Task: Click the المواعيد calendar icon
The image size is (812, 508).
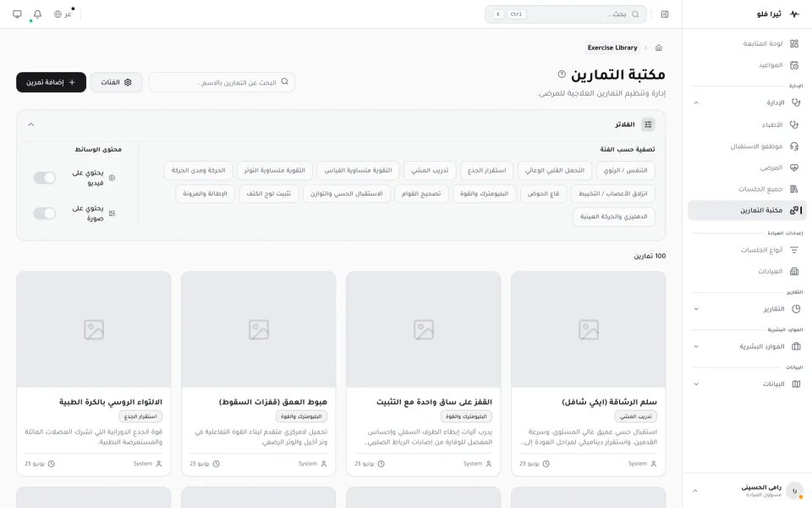Action: coord(794,65)
